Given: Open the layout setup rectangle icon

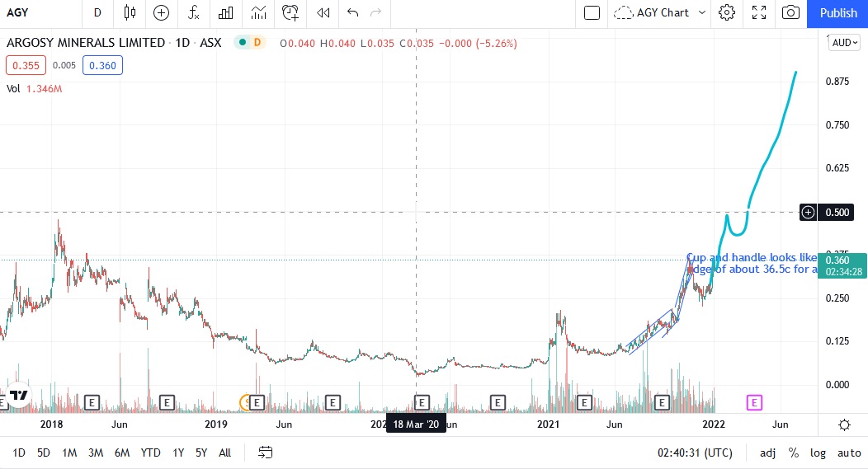Looking at the screenshot, I should [592, 12].
